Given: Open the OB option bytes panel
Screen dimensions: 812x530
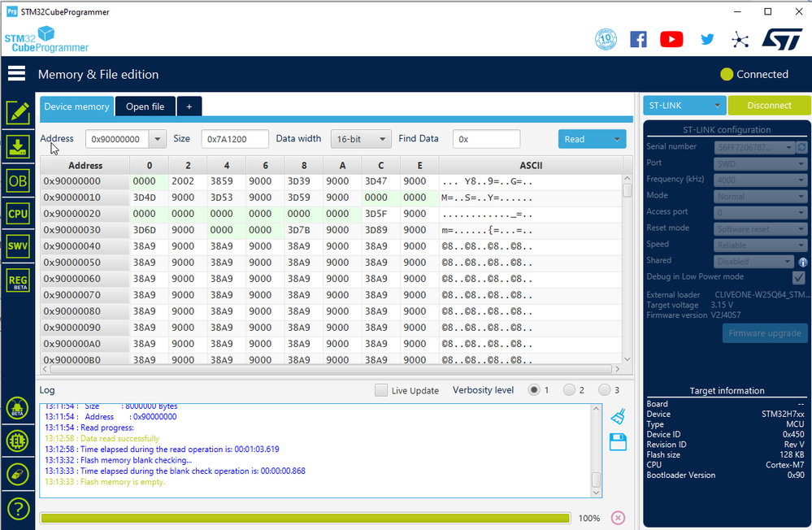Looking at the screenshot, I should click(x=18, y=180).
